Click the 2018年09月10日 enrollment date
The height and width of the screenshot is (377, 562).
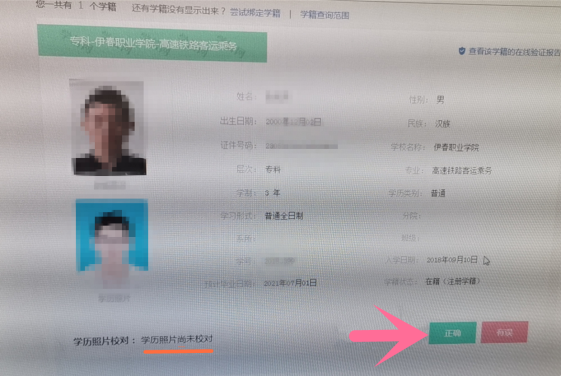(452, 260)
